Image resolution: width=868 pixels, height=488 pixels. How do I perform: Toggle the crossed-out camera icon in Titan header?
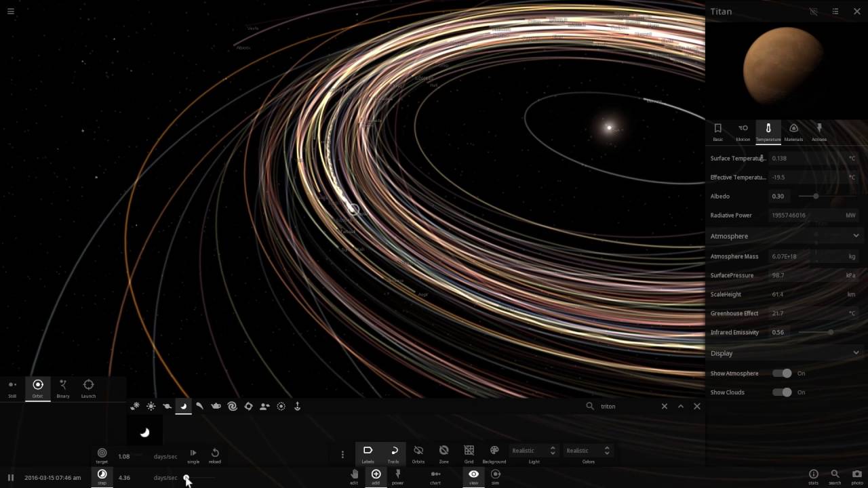point(814,12)
